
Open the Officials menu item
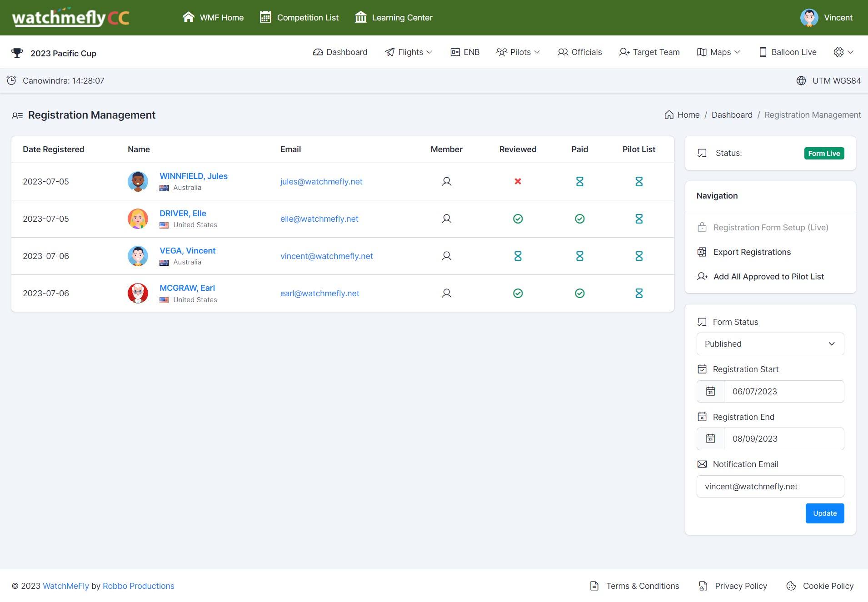point(579,52)
